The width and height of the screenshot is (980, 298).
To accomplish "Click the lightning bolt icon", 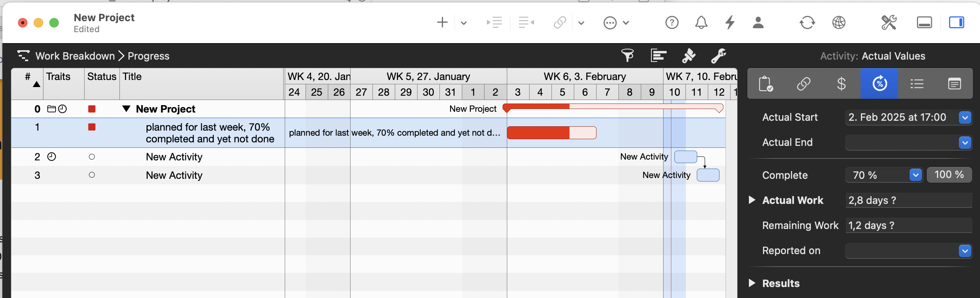I will pos(730,22).
